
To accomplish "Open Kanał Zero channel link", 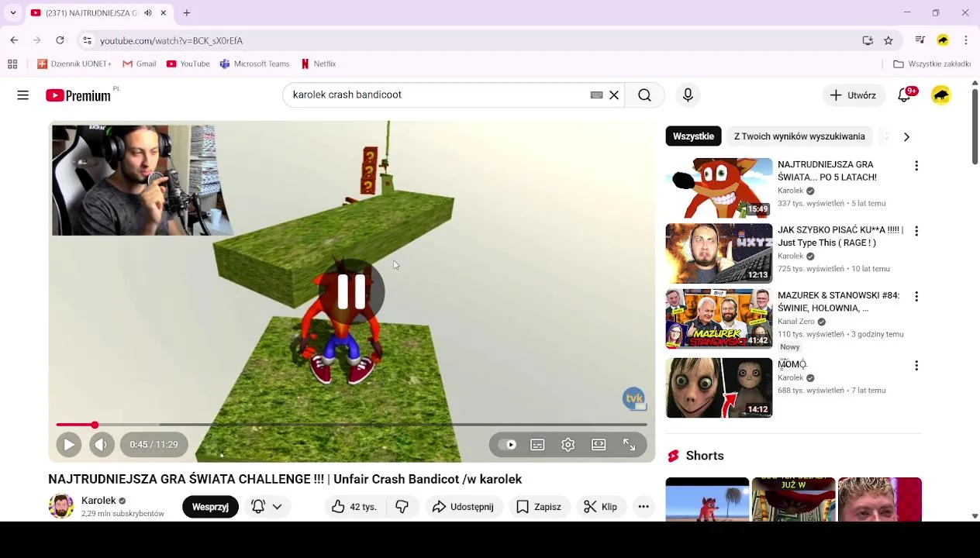I will click(796, 322).
